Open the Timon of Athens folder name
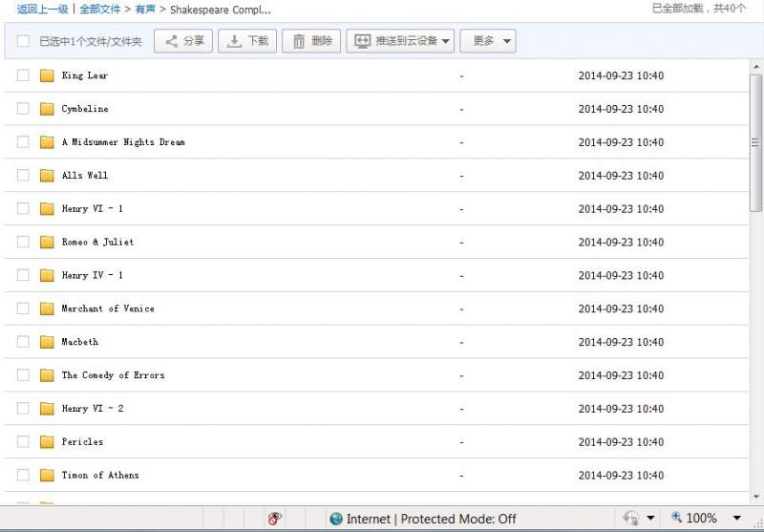 [100, 475]
